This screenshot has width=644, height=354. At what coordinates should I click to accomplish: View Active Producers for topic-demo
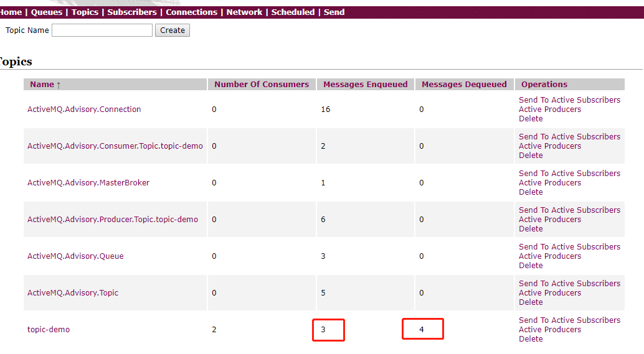[549, 330]
